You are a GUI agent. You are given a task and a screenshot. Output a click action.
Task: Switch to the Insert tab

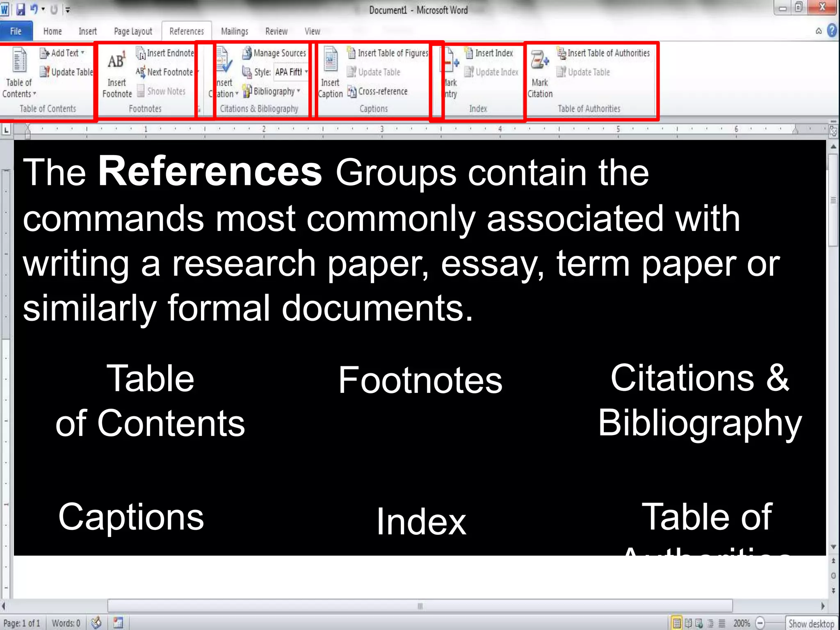[x=88, y=31]
